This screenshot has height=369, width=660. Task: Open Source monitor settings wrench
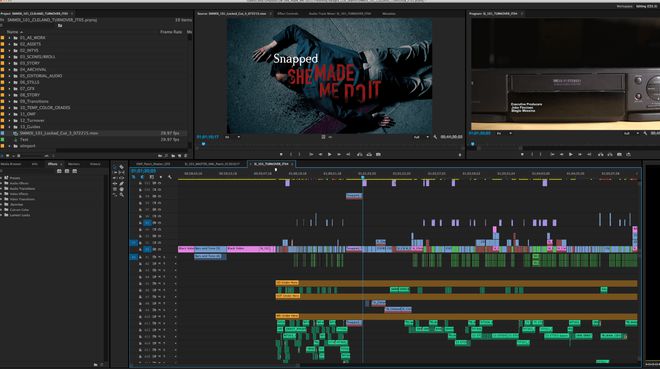coord(435,137)
